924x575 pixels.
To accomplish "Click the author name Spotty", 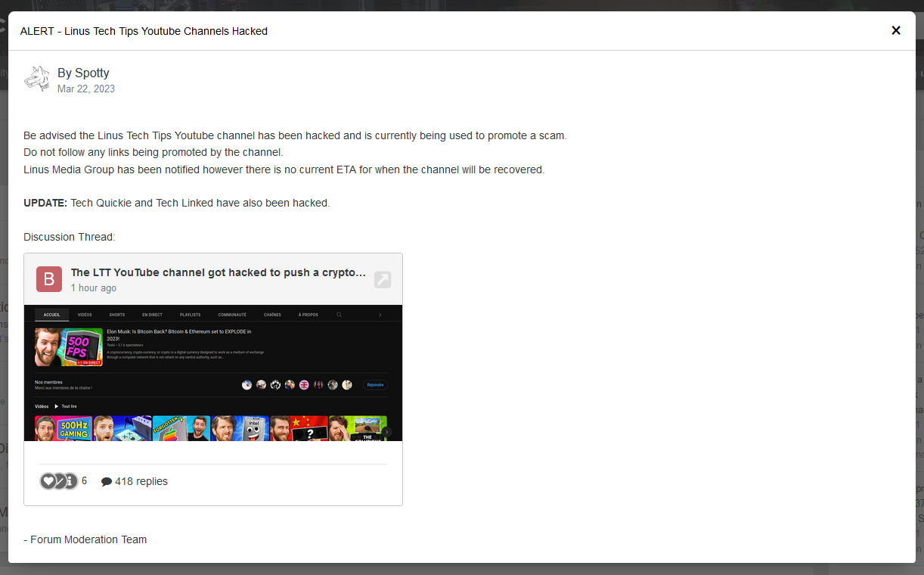I will coord(92,73).
